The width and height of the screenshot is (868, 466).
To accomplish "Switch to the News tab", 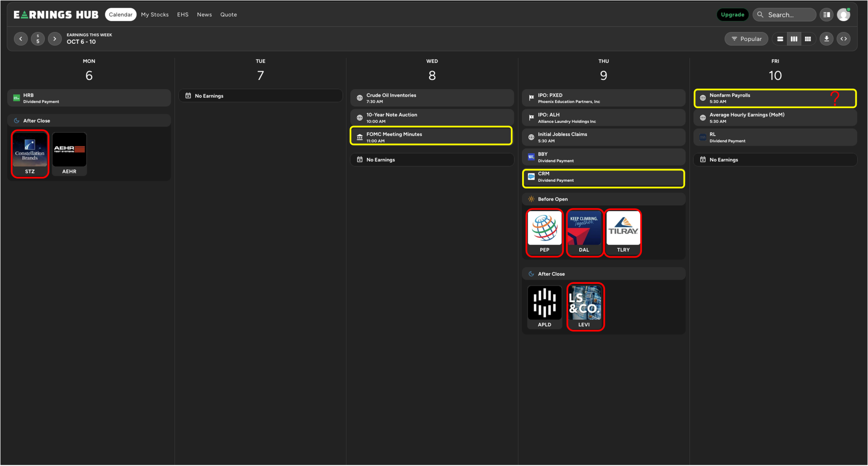I will pos(204,15).
